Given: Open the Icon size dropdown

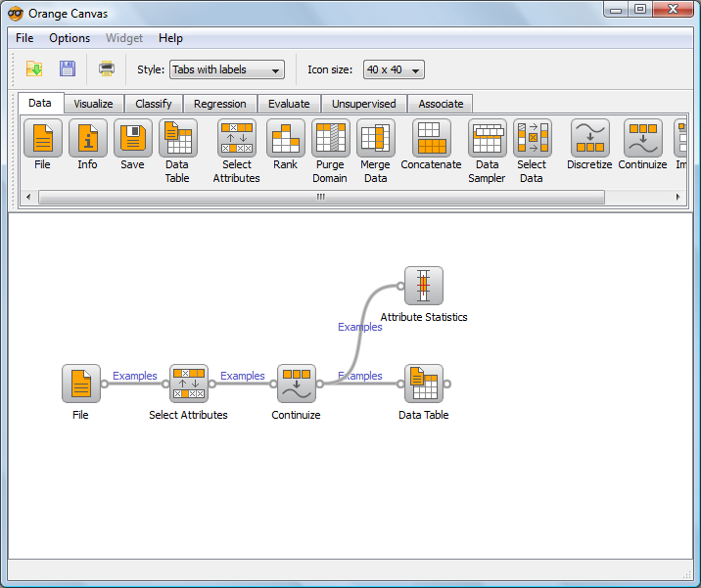Looking at the screenshot, I should click(x=394, y=69).
